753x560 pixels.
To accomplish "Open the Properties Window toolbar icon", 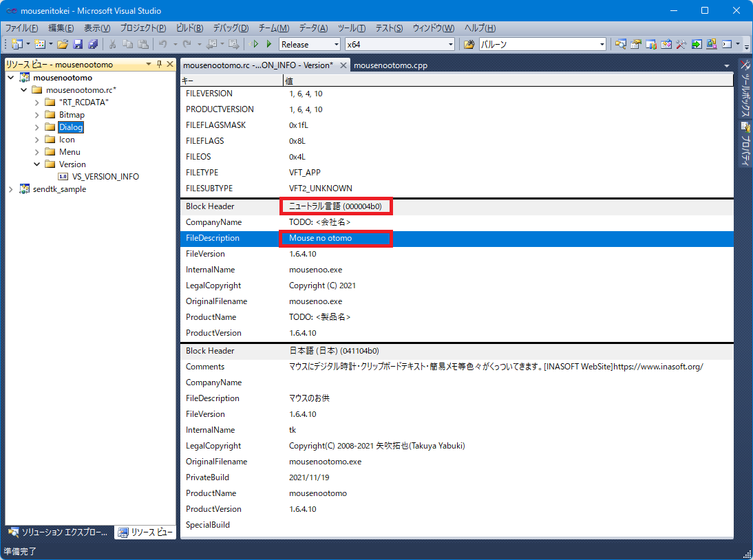I will 636,44.
